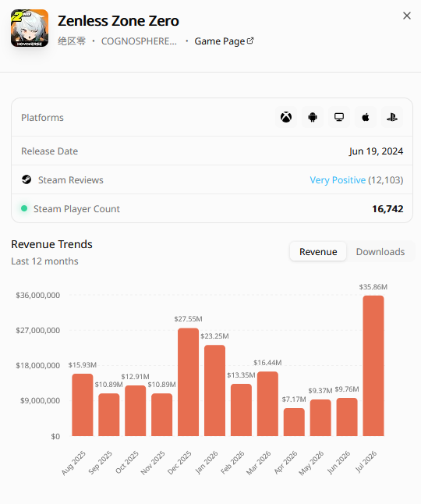The height and width of the screenshot is (504, 421).
Task: Click the external link icon beside Game Page
Action: 250,41
